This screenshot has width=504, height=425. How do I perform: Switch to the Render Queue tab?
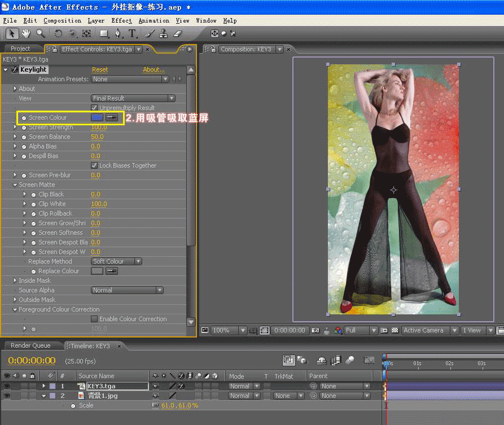point(30,345)
